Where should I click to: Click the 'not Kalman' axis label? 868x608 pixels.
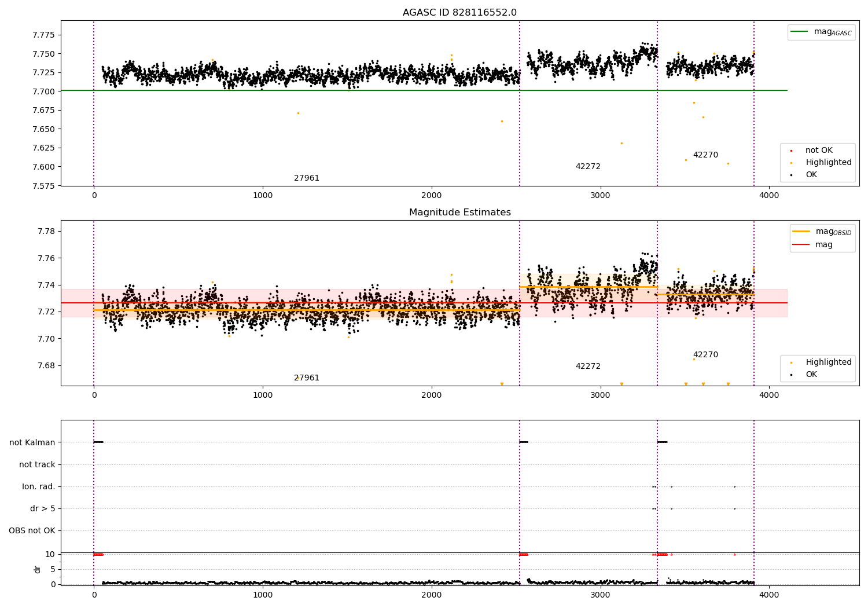click(32, 442)
